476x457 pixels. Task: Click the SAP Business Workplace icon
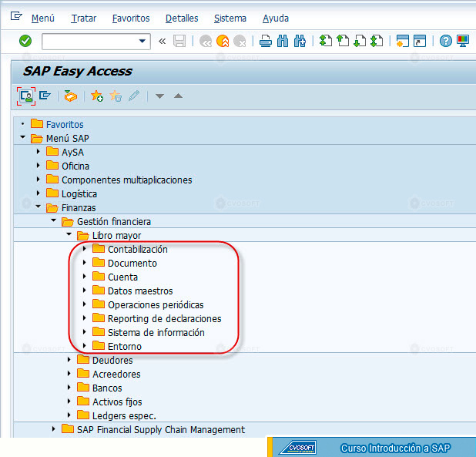[70, 96]
